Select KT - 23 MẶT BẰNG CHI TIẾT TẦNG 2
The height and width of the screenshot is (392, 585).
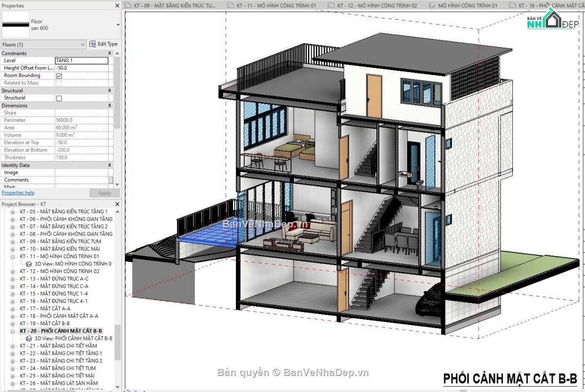61,361
